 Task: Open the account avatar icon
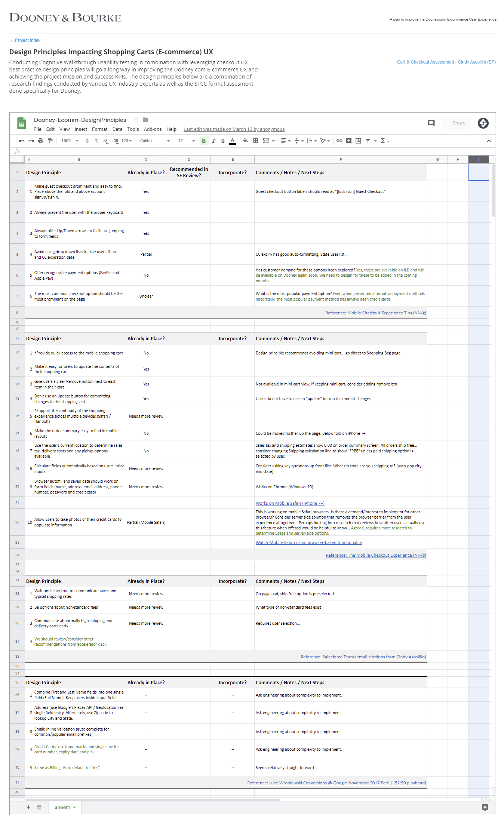coord(483,123)
